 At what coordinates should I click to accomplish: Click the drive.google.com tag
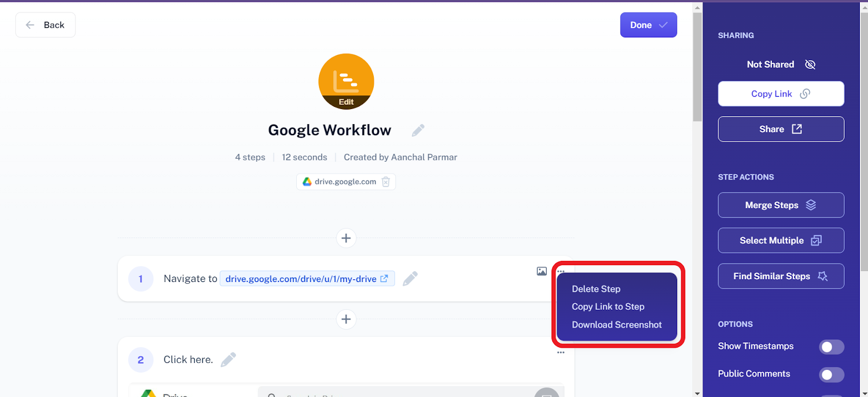pyautogui.click(x=346, y=182)
